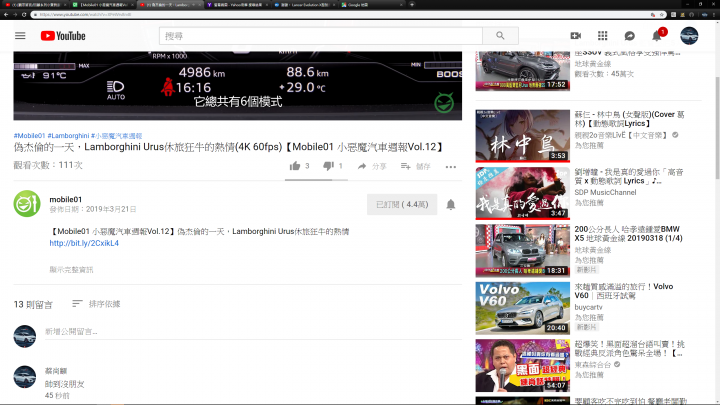720x405 pixels.
Task: Open the bit.ly/2CxikL4 link
Action: pos(84,243)
